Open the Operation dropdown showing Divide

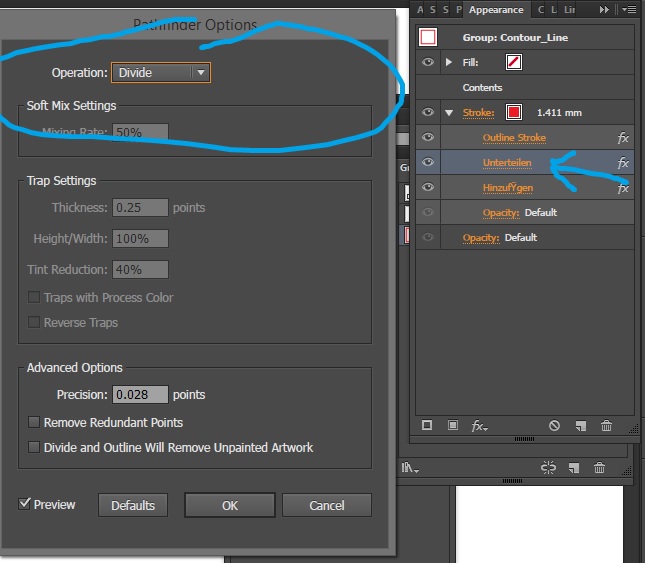(161, 73)
